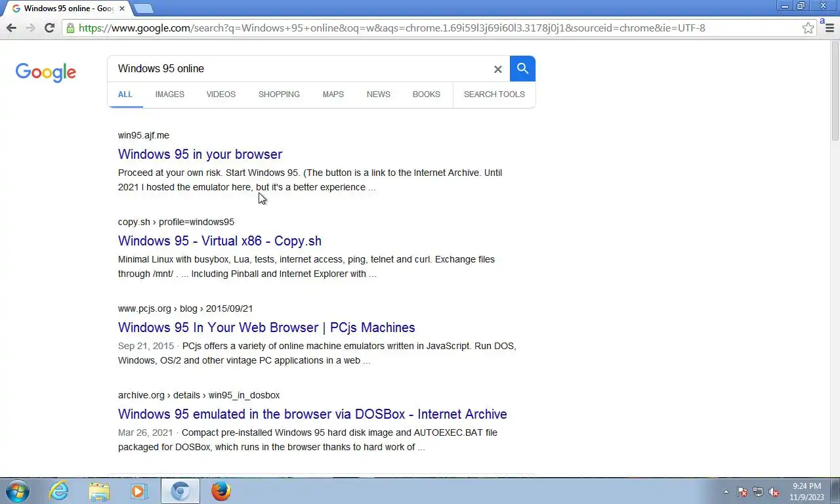Switch to Chrome in the taskbar
Image resolution: width=840 pixels, height=504 pixels.
point(180,491)
